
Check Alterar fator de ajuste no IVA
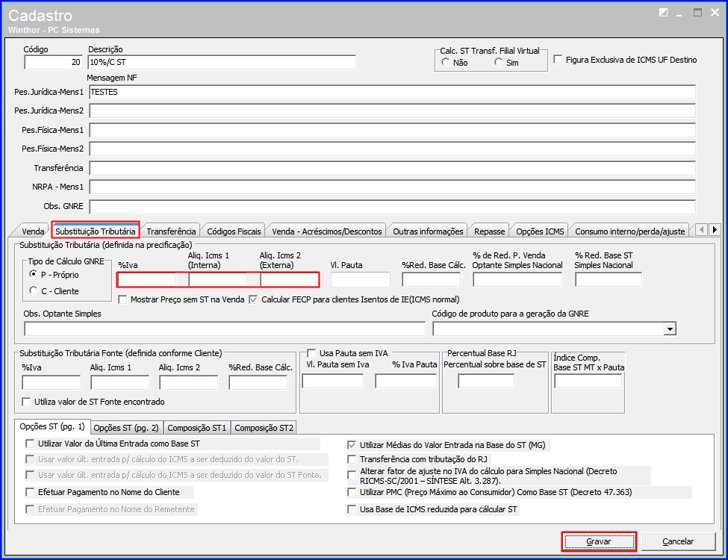pyautogui.click(x=352, y=475)
